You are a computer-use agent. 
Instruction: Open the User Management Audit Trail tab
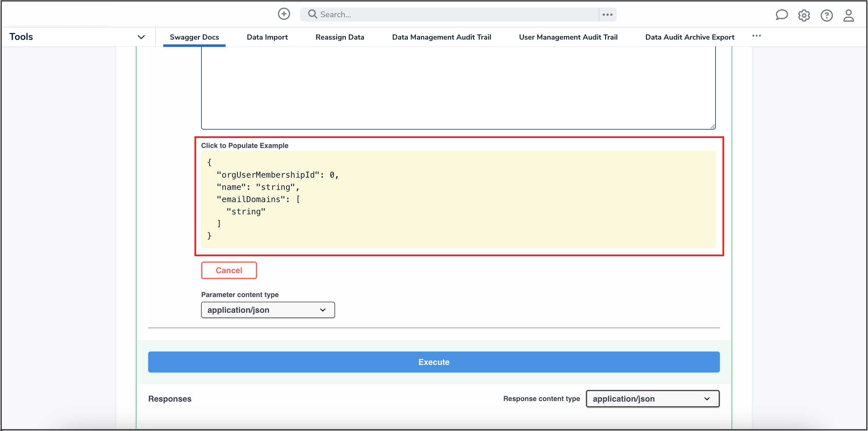(x=568, y=37)
